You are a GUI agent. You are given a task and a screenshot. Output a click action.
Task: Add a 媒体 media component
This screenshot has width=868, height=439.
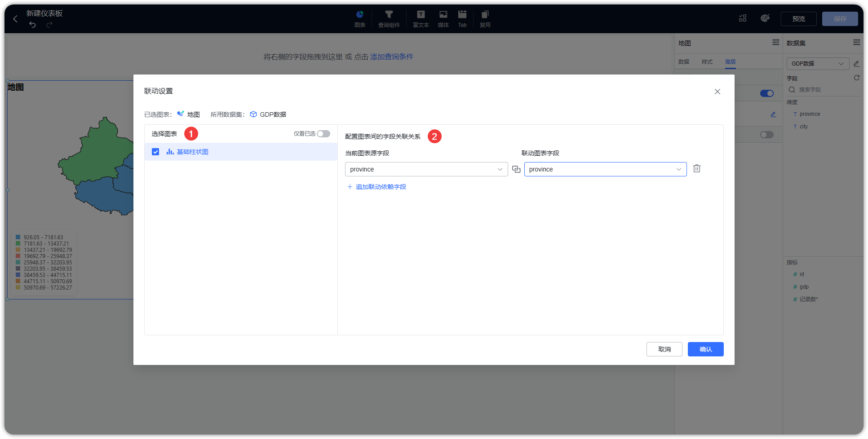pyautogui.click(x=443, y=18)
